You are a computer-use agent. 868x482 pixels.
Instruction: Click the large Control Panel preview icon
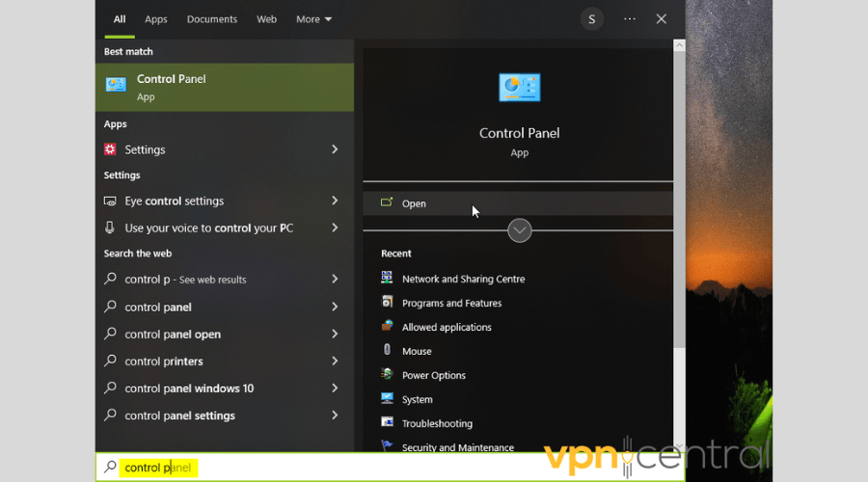[519, 88]
